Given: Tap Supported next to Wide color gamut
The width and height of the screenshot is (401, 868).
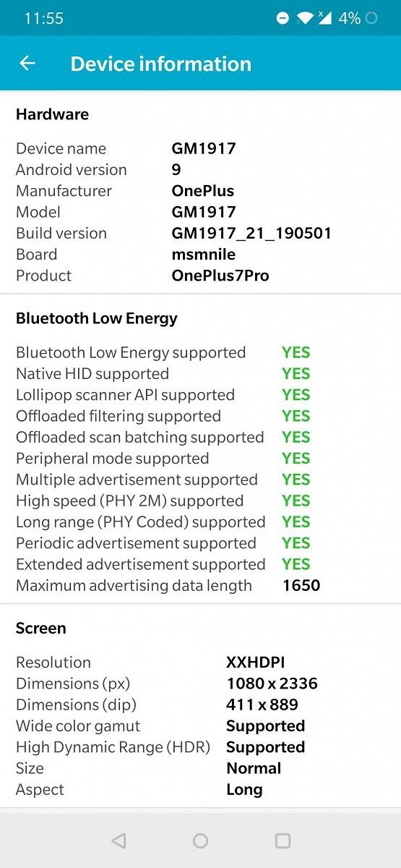Looking at the screenshot, I should tap(265, 726).
